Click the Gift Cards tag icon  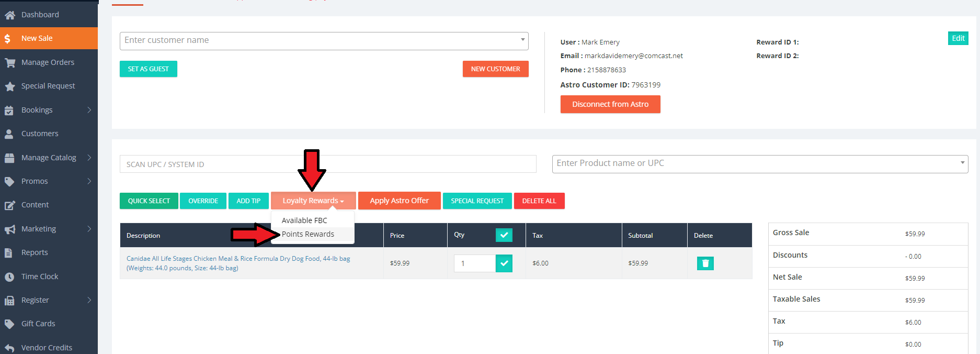click(x=9, y=324)
